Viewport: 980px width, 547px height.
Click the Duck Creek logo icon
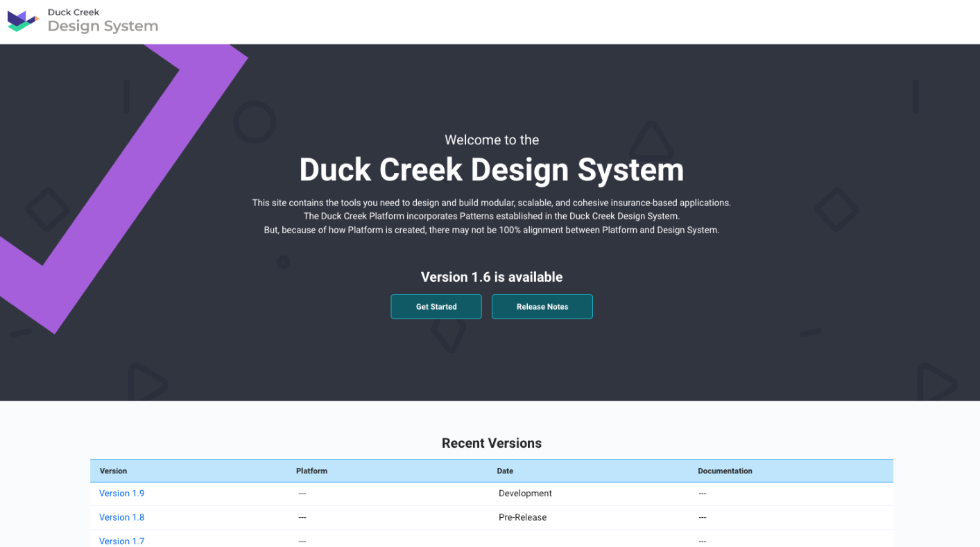[x=23, y=21]
